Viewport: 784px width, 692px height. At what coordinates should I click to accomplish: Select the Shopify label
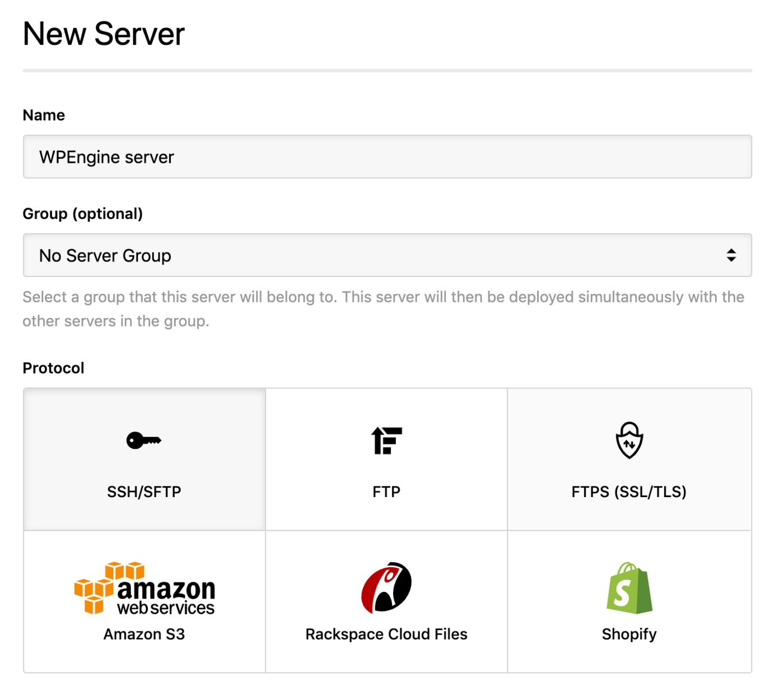click(629, 634)
